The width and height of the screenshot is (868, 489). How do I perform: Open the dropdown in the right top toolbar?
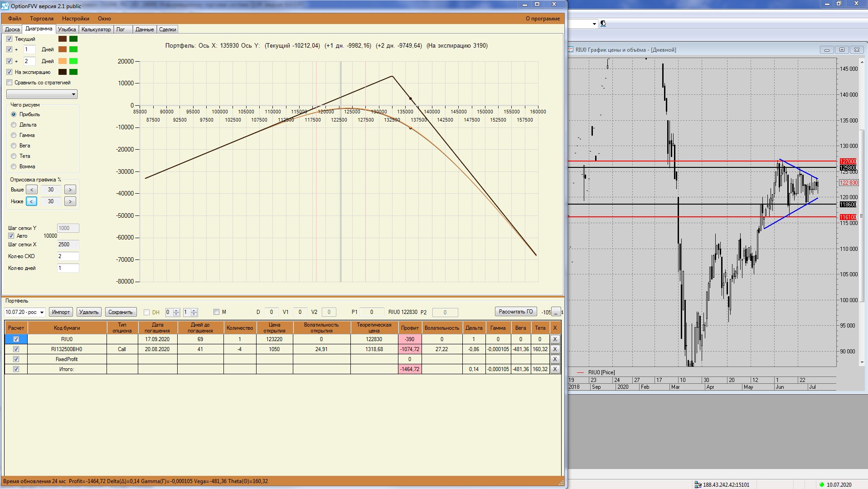(x=594, y=24)
